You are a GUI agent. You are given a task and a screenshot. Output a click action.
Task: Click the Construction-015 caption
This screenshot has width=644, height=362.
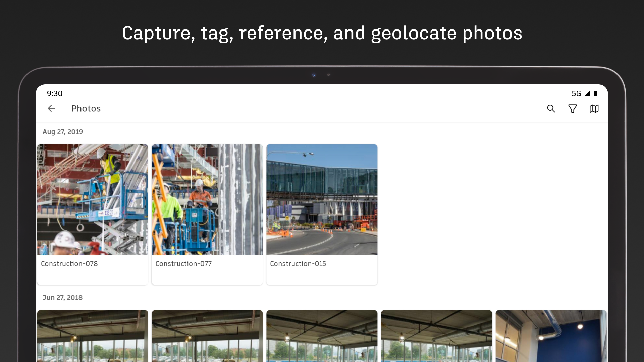[298, 264]
